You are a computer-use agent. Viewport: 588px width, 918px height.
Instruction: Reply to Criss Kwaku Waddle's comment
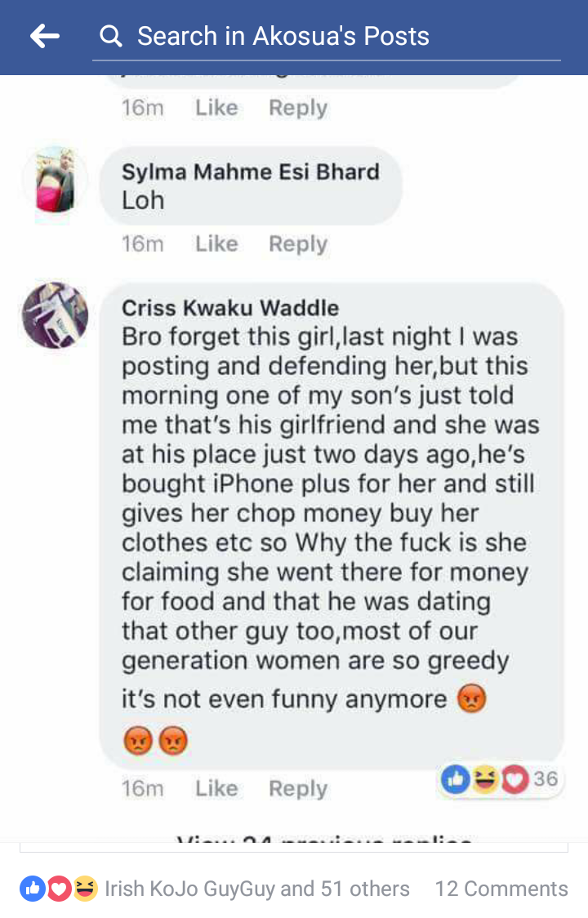(298, 788)
